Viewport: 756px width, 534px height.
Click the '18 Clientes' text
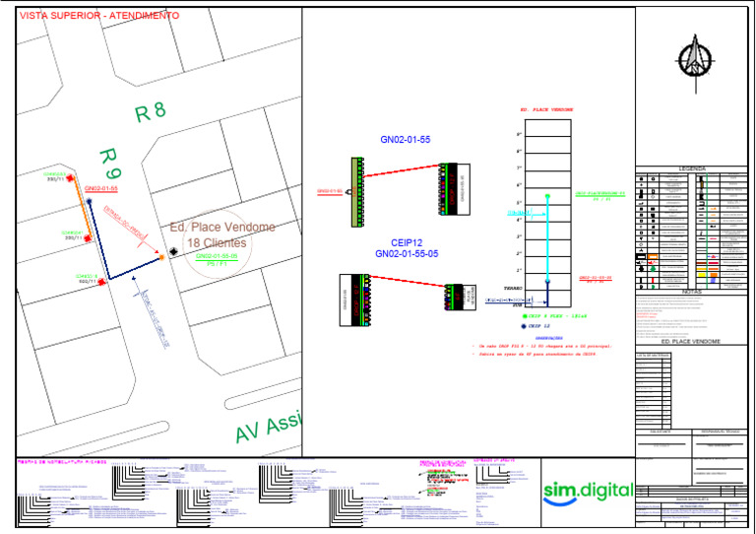(x=217, y=242)
